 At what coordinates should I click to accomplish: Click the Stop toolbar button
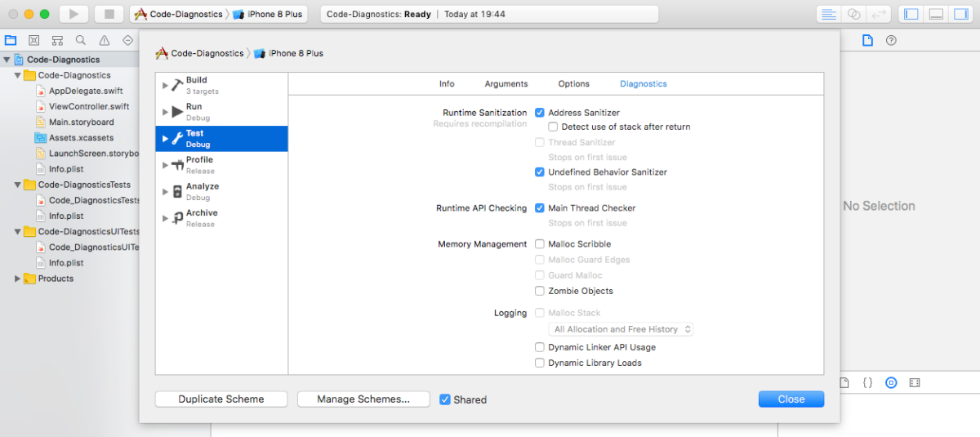click(x=109, y=14)
